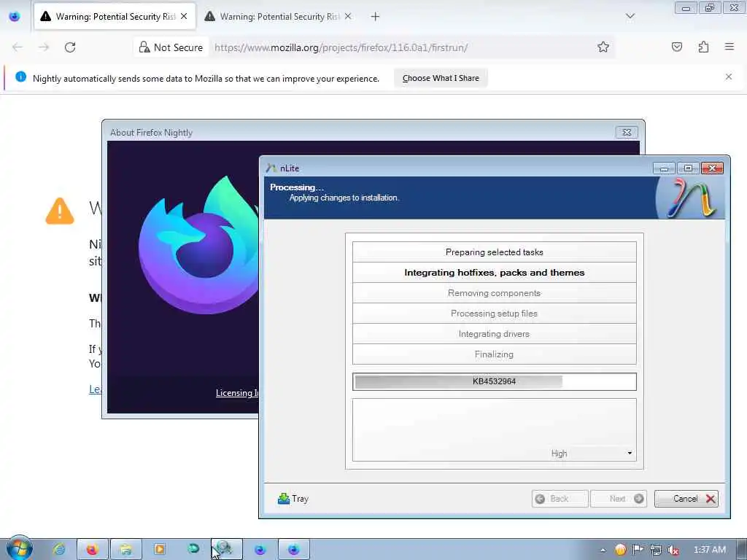The width and height of the screenshot is (747, 560).
Task: Click the Finalizing row
Action: [x=494, y=354]
